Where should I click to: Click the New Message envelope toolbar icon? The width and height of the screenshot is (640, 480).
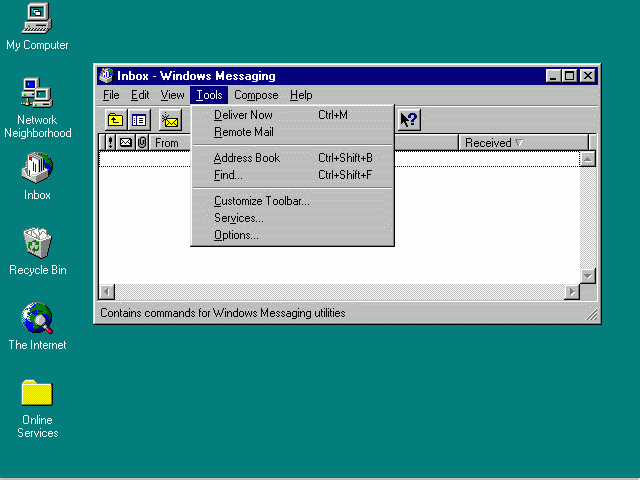(170, 120)
